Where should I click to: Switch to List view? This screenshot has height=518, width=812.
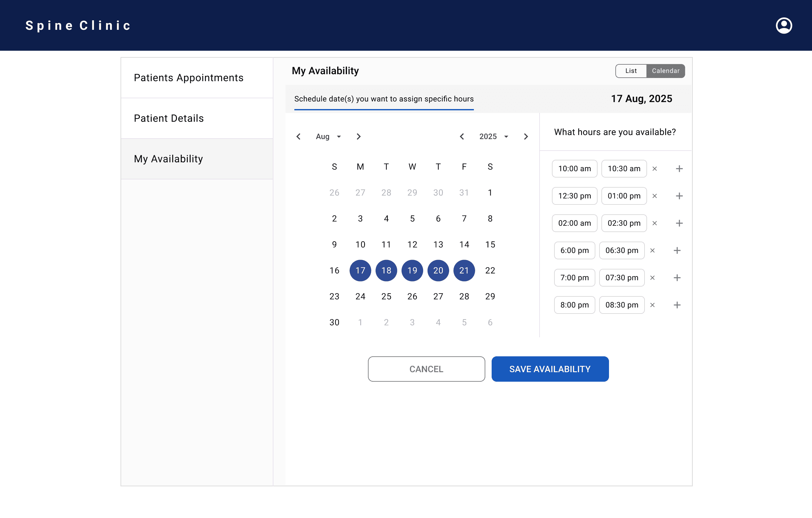point(631,71)
